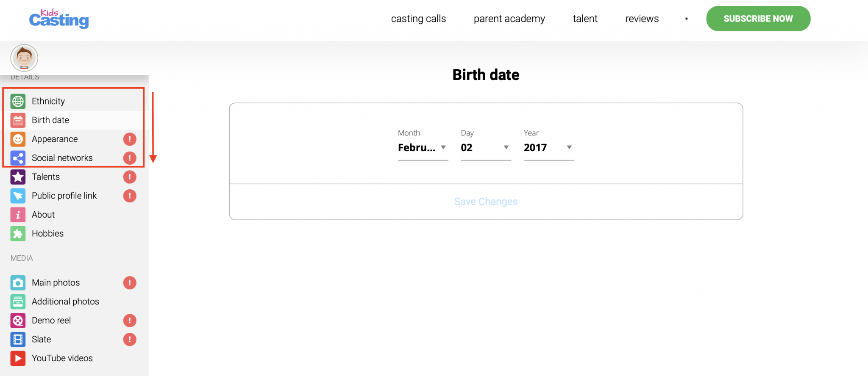The width and height of the screenshot is (868, 376).
Task: Click the Birth date calendar icon
Action: pos(18,120)
